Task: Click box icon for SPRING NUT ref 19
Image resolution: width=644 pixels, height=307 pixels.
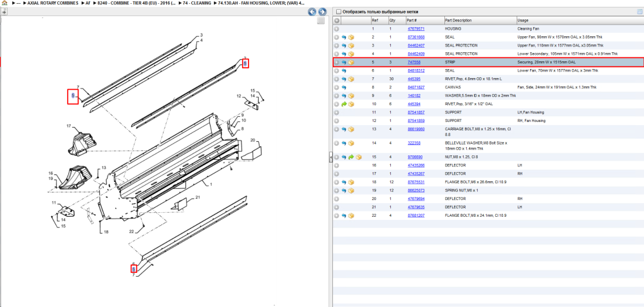Action: pyautogui.click(x=351, y=190)
